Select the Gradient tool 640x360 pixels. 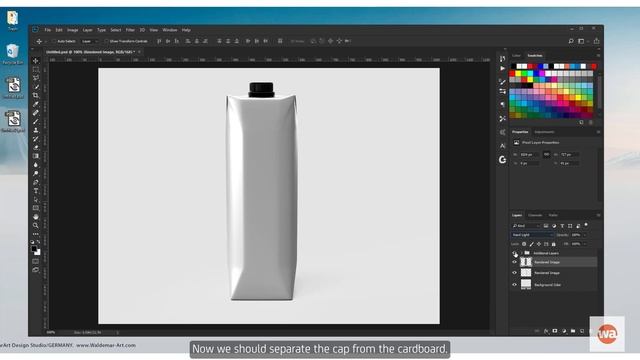[36, 156]
